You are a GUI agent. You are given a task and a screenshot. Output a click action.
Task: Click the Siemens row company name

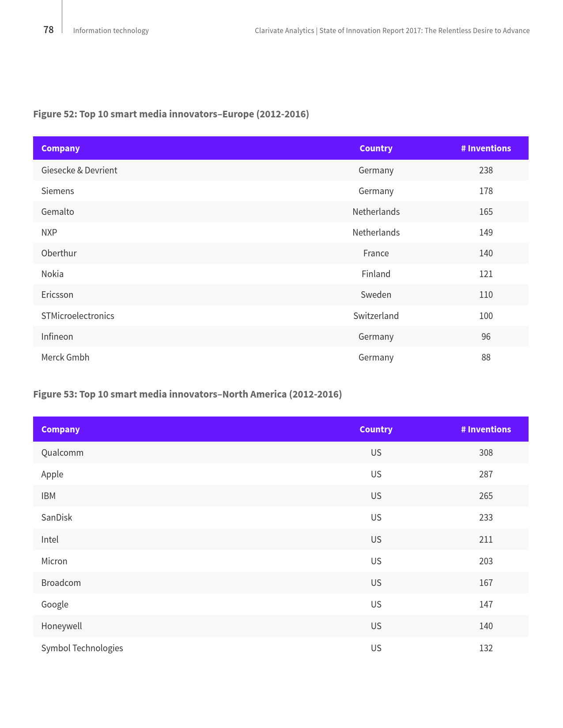click(57, 191)
